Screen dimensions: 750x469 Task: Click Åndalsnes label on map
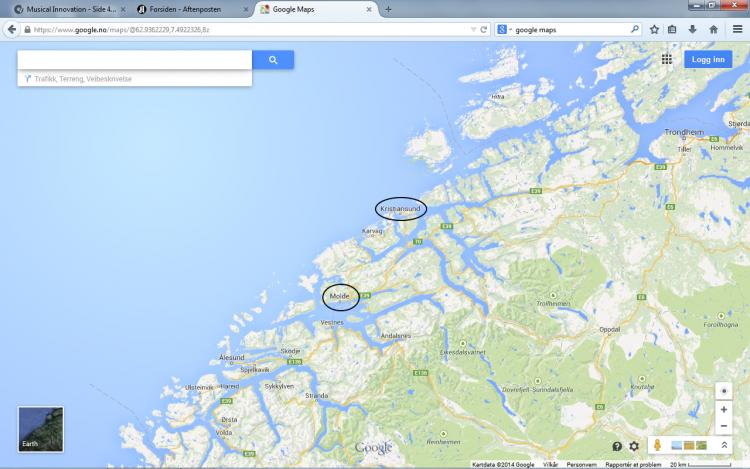coord(396,336)
